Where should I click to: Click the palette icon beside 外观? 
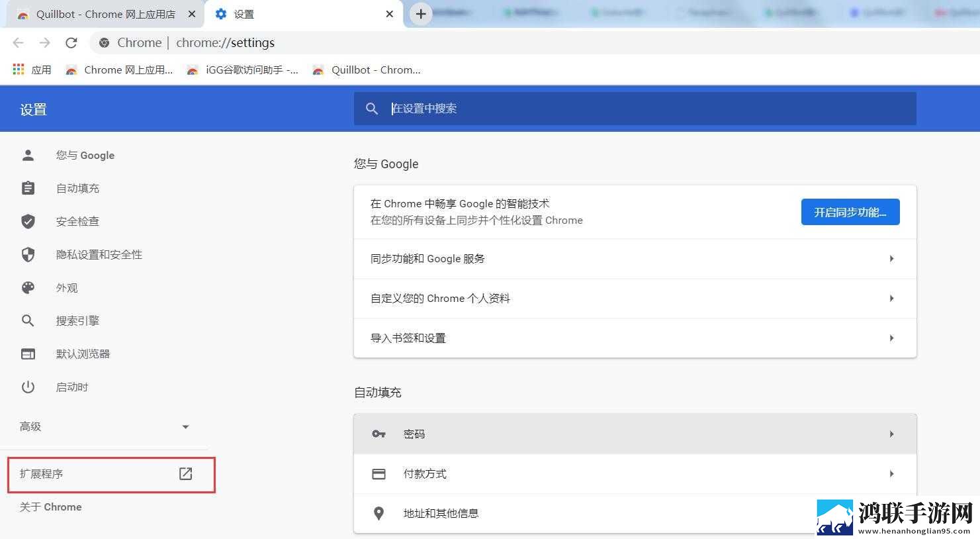click(x=28, y=287)
